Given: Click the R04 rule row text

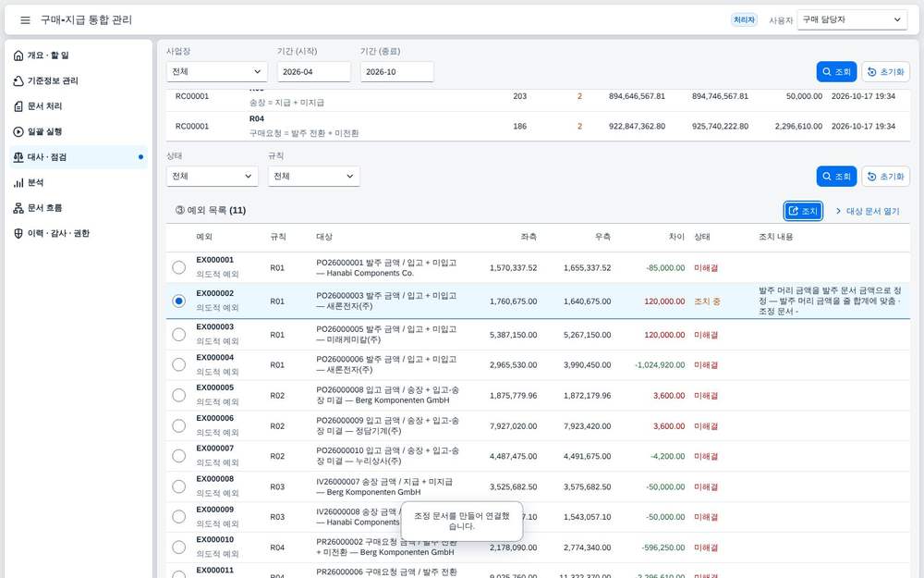Looking at the screenshot, I should click(256, 119).
